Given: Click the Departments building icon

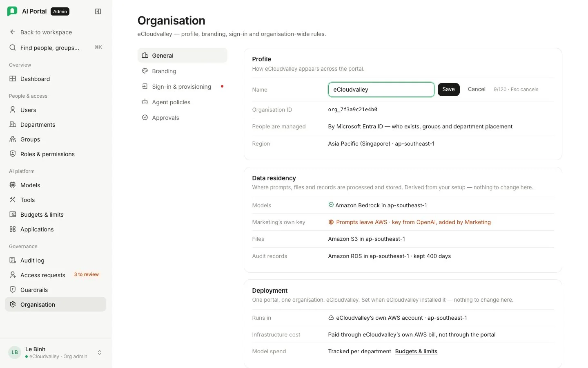Looking at the screenshot, I should (x=13, y=124).
